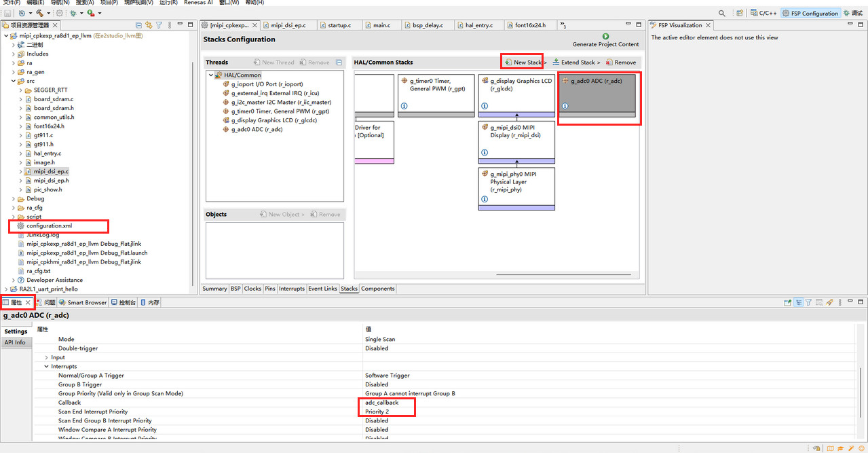Close the FSP Visualization view tab
The height and width of the screenshot is (453, 868).
pyautogui.click(x=708, y=25)
